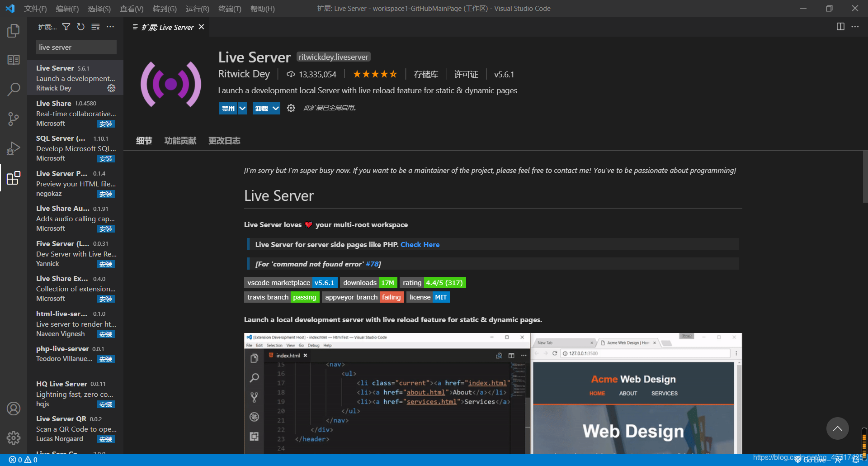Screen dimensions: 868x466
Task: Clear extension search results icon
Action: click(x=95, y=27)
